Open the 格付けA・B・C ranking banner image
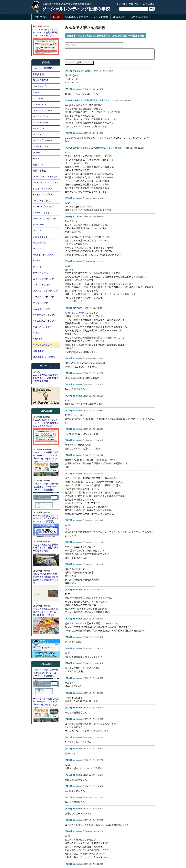This screenshot has height=868, width=186. tap(46, 396)
